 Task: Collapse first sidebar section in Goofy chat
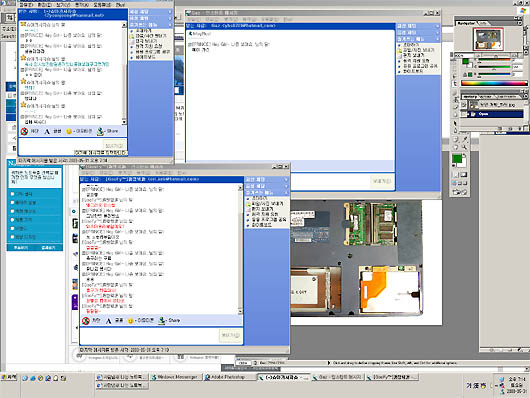(286, 180)
